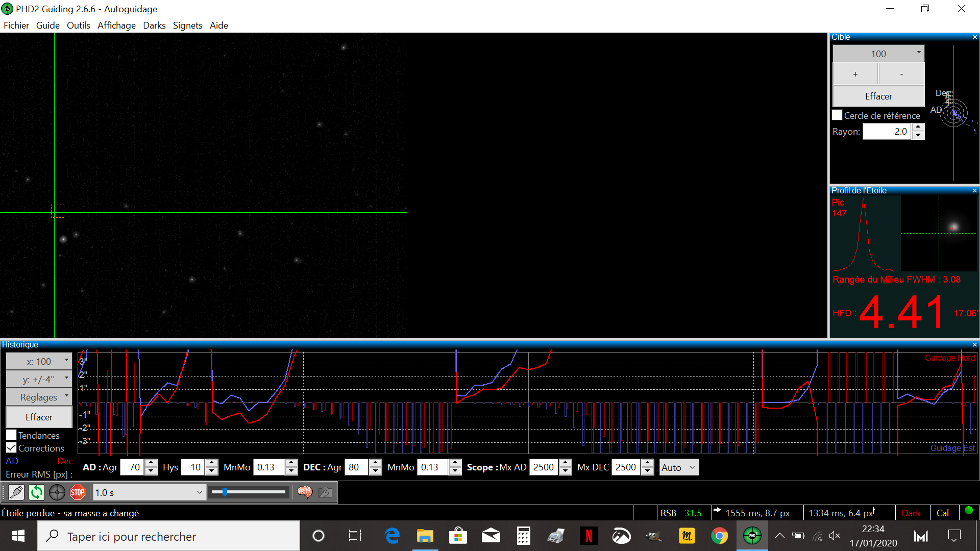Click the USB connect equipment icon
The height and width of the screenshot is (551, 980).
click(16, 492)
